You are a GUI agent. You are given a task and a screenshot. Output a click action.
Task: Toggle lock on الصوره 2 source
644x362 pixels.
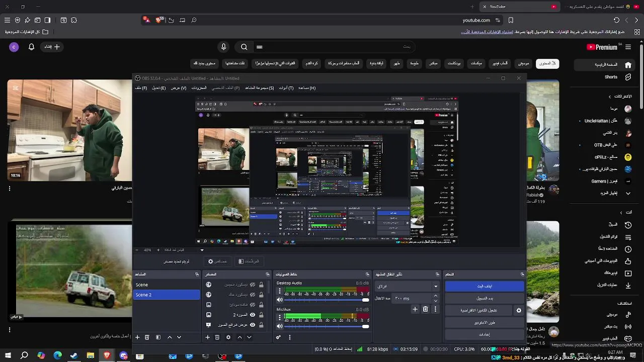261,315
